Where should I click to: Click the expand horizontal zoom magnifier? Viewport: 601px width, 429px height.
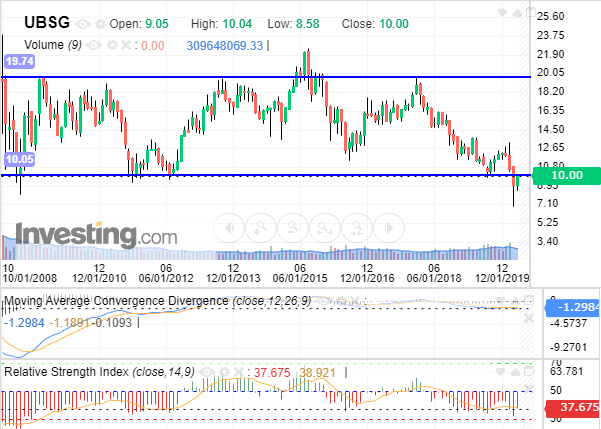(x=325, y=228)
